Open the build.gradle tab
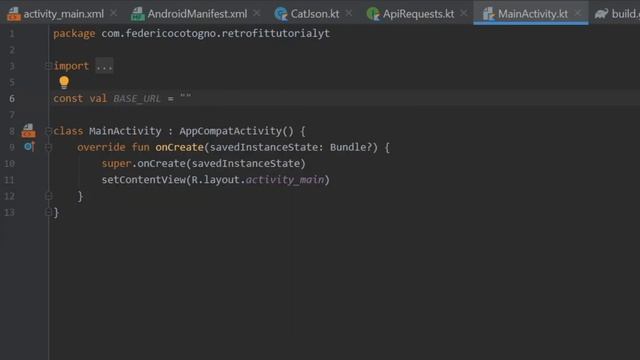The height and width of the screenshot is (360, 640). (616, 14)
